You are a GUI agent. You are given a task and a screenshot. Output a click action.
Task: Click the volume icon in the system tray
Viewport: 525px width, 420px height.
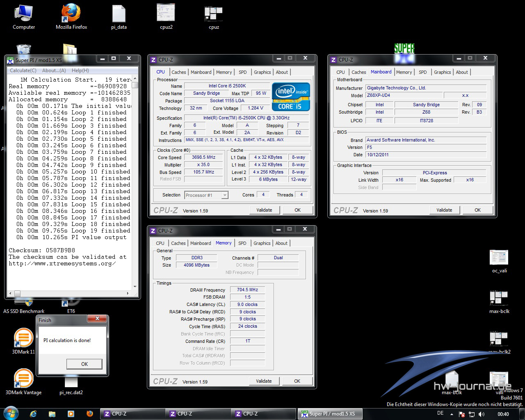[x=482, y=414]
